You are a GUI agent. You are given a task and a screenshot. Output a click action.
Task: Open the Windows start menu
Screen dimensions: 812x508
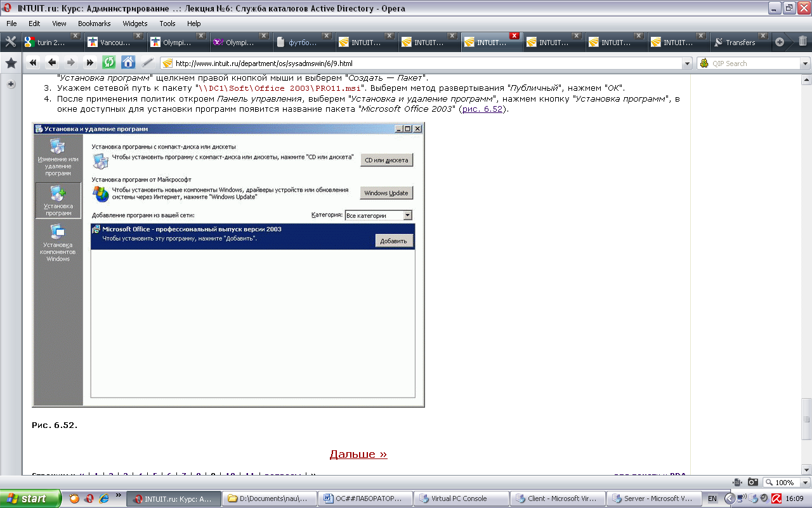(30, 498)
